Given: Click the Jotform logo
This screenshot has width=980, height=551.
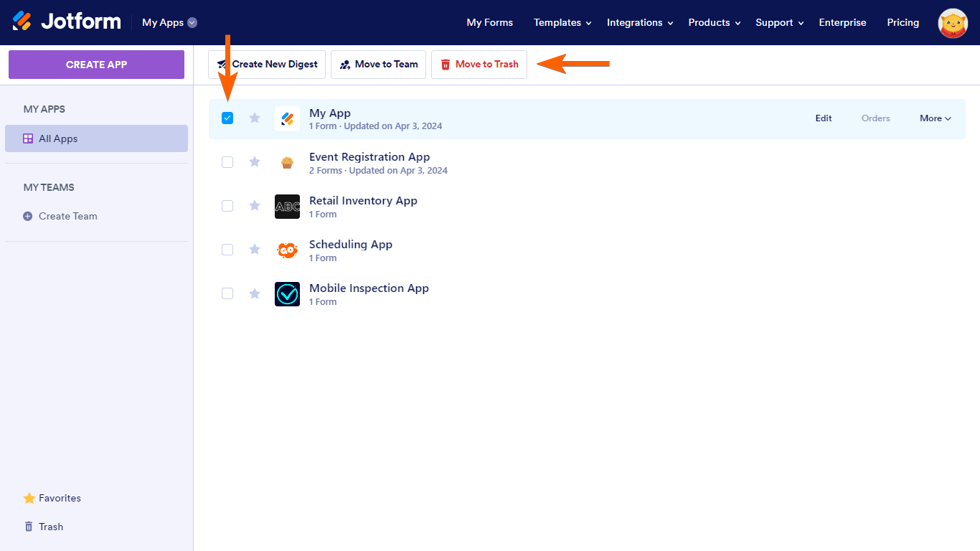Looking at the screenshot, I should click(67, 22).
